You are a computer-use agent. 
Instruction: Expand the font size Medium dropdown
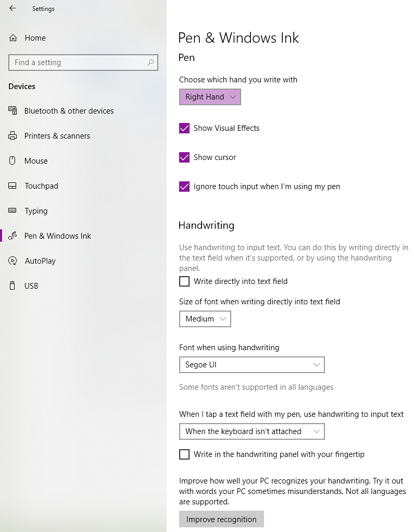[205, 318]
